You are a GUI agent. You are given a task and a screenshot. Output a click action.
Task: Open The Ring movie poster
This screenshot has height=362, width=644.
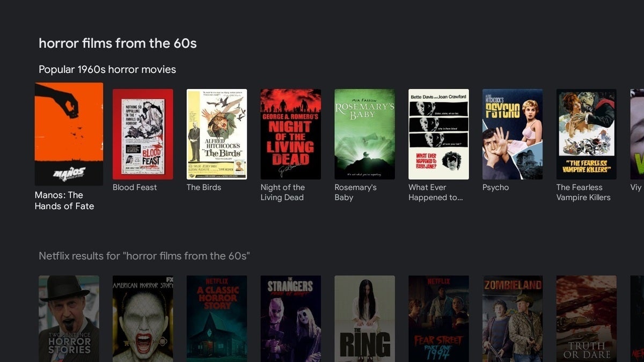tap(365, 319)
